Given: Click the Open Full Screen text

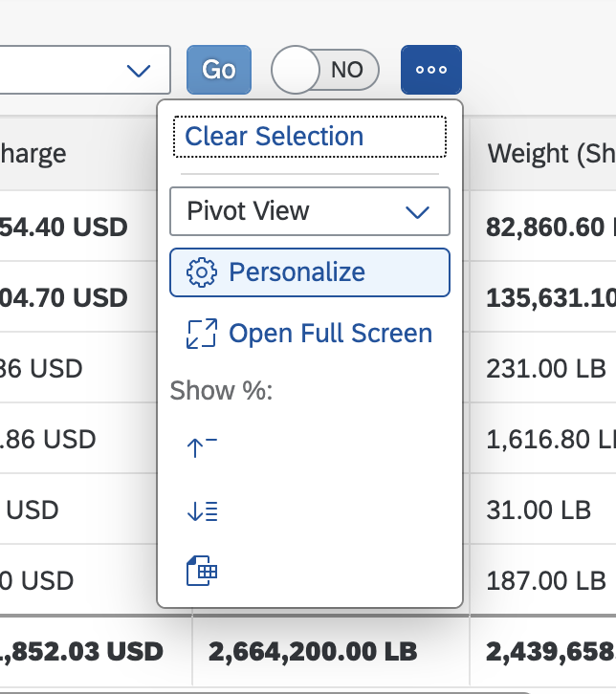Looking at the screenshot, I should [330, 334].
